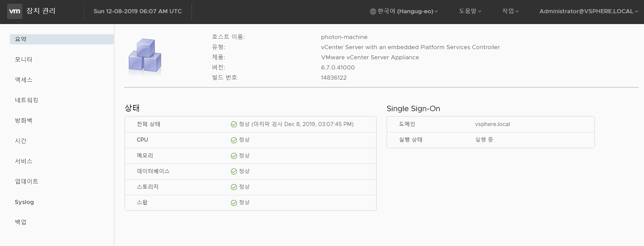The height and width of the screenshot is (246, 644).
Task: Click the 상태 section heading
Action: (x=132, y=108)
